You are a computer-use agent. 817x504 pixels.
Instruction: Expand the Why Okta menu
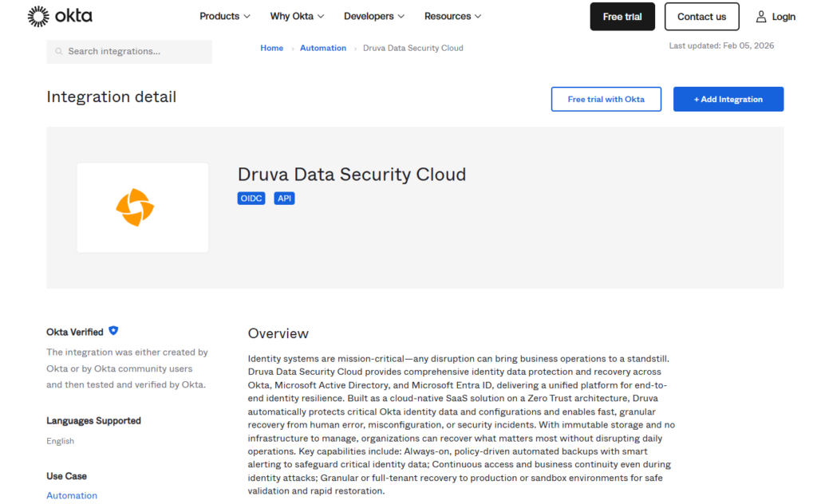297,16
